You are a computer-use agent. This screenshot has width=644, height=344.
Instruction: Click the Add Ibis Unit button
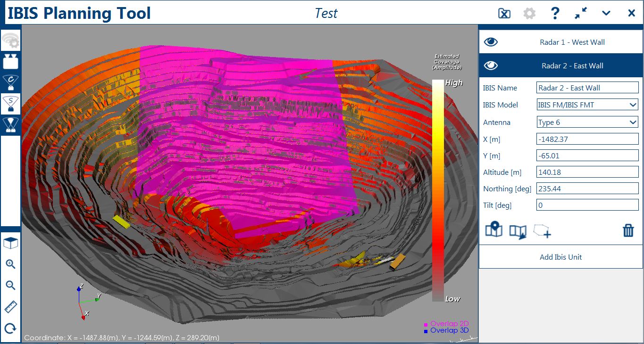point(561,257)
